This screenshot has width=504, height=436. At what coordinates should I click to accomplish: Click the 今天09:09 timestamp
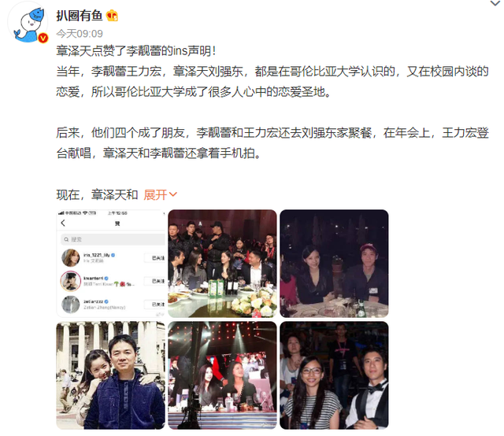(80, 33)
